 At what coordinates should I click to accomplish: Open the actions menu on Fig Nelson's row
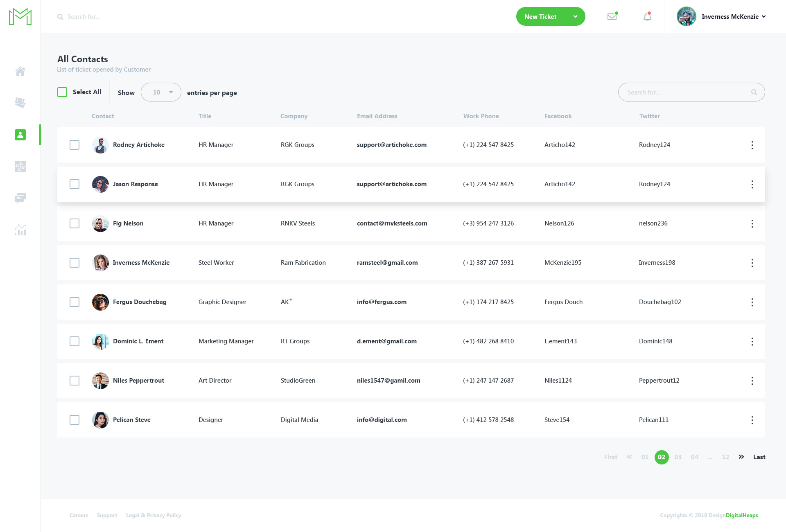point(752,224)
